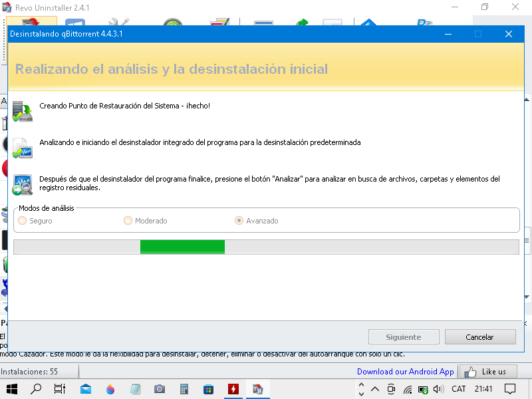
Task: Click the Revo Uninstaller title bar app icon
Action: coord(7,7)
